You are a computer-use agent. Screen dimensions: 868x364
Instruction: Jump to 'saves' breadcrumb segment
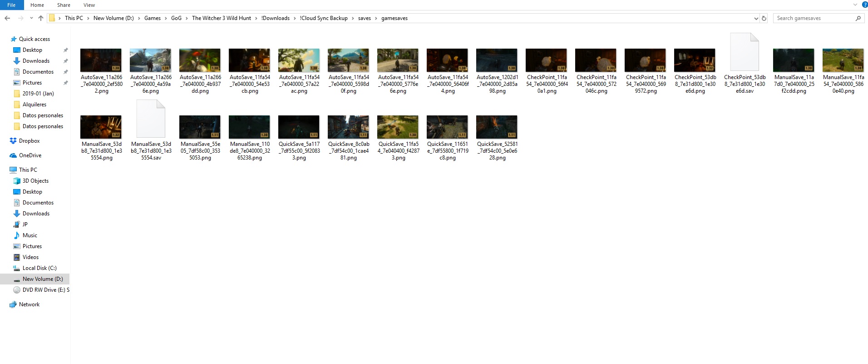(365, 18)
